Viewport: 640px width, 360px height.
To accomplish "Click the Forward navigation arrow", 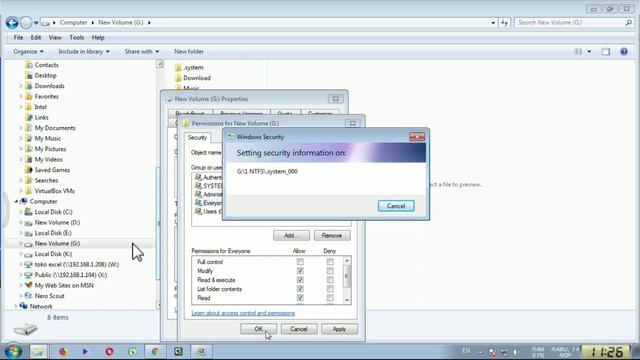I will [x=26, y=23].
